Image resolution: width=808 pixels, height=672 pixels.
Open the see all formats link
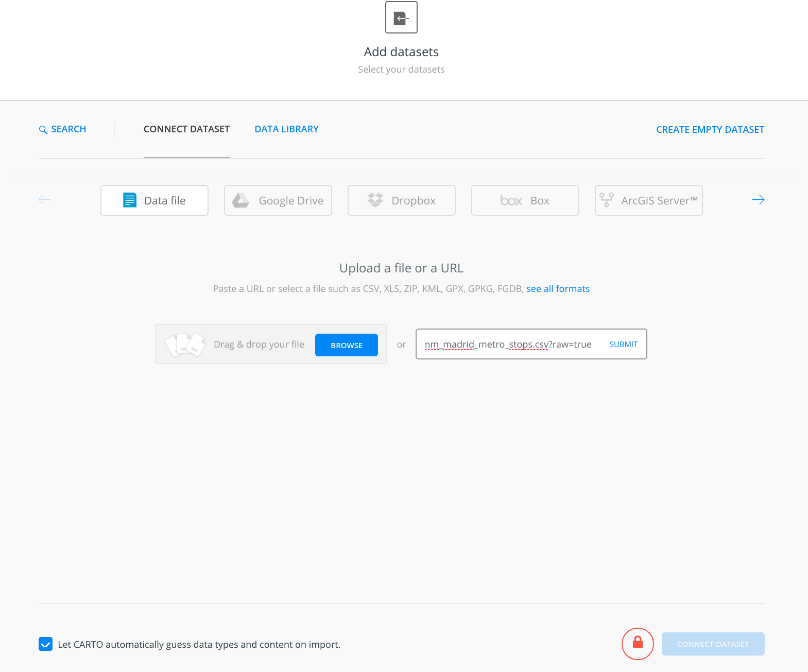tap(558, 289)
